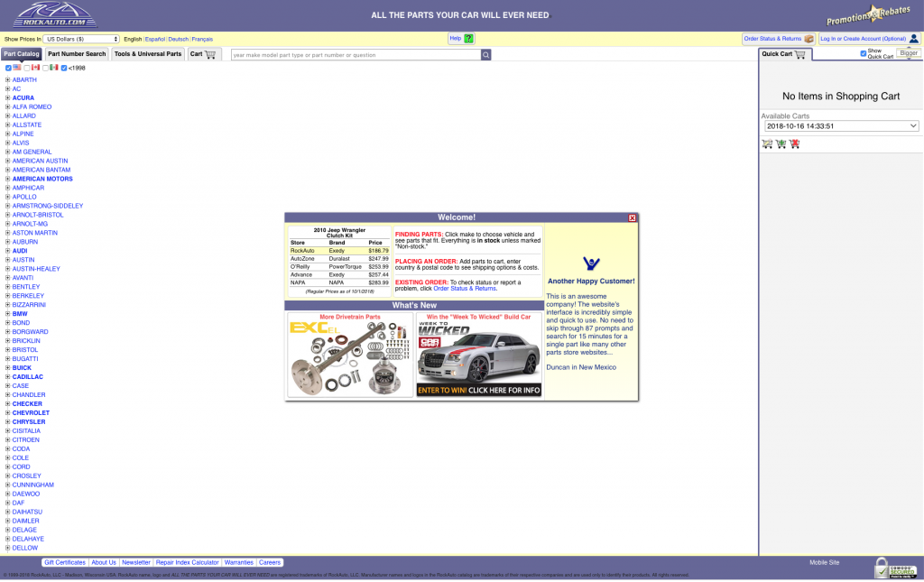The image size is (924, 582).
Task: Click the Repair Index Calculator link
Action: 187,562
